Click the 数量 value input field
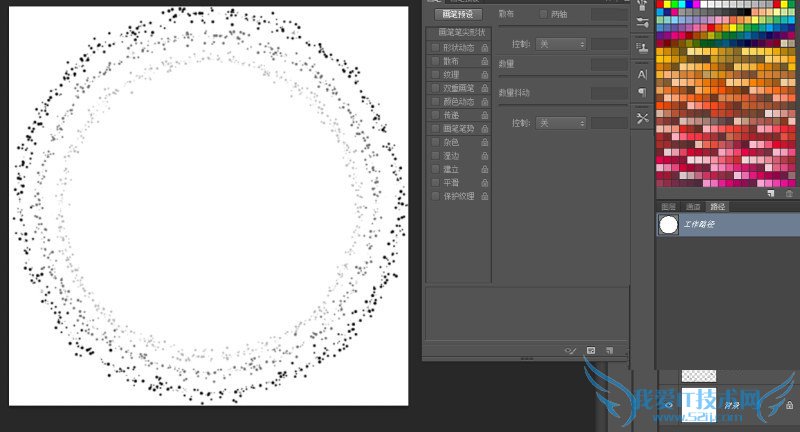800x432 pixels. (609, 64)
